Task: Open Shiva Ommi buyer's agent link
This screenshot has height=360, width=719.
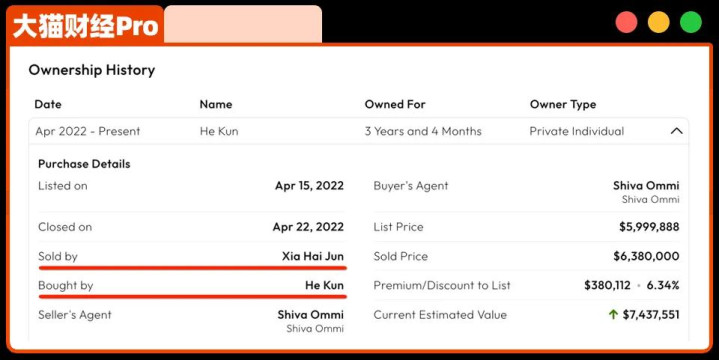Action: pyautogui.click(x=646, y=186)
